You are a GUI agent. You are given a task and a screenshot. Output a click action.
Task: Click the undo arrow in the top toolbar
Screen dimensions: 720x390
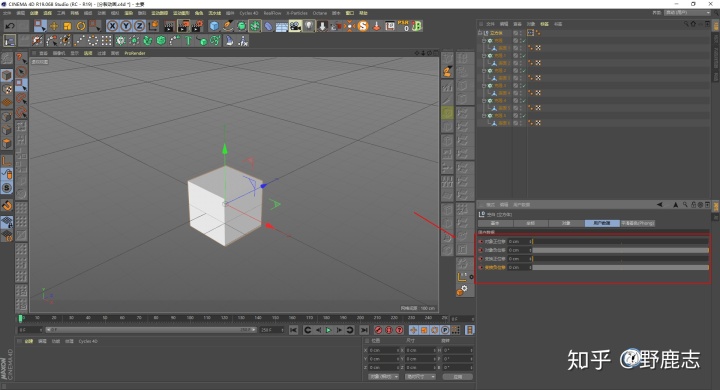point(10,26)
